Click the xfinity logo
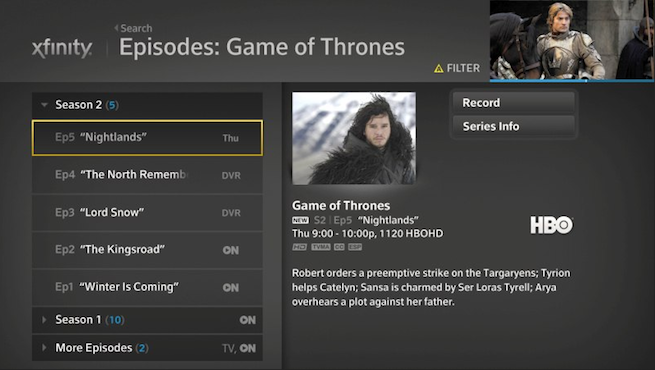This screenshot has width=655, height=370. [x=62, y=49]
